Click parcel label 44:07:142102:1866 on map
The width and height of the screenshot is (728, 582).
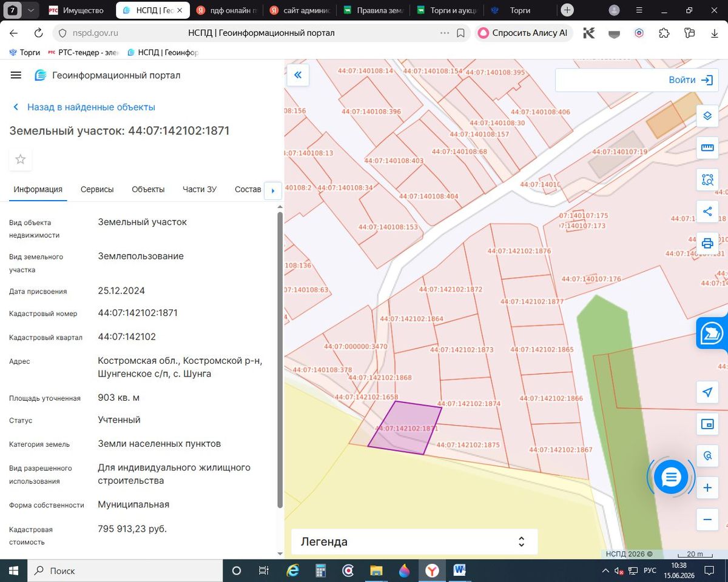coord(551,398)
